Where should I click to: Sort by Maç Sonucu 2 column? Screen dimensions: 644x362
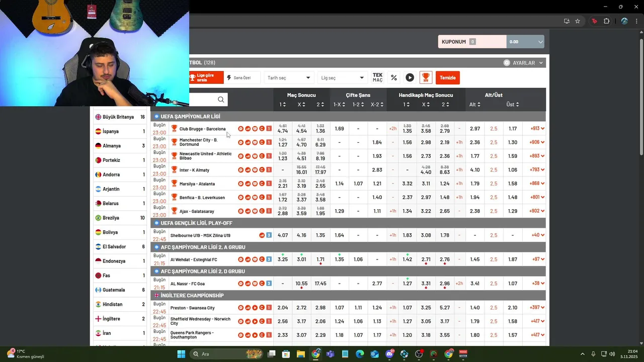(x=320, y=105)
